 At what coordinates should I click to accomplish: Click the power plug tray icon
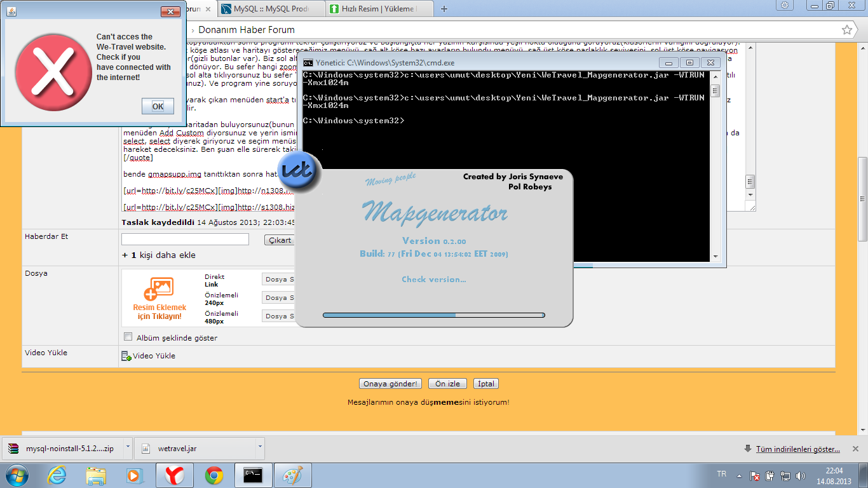770,475
